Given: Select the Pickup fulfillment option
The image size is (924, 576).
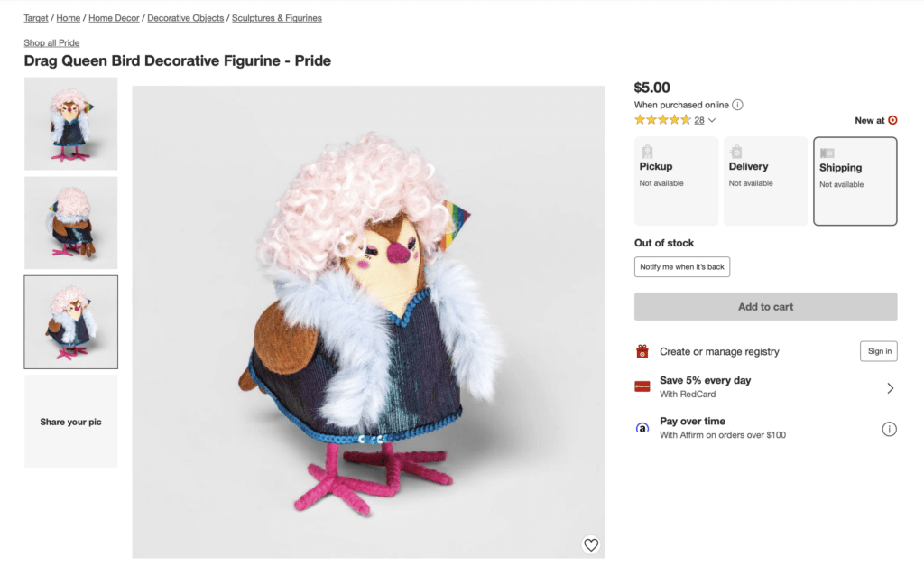Looking at the screenshot, I should [x=675, y=181].
